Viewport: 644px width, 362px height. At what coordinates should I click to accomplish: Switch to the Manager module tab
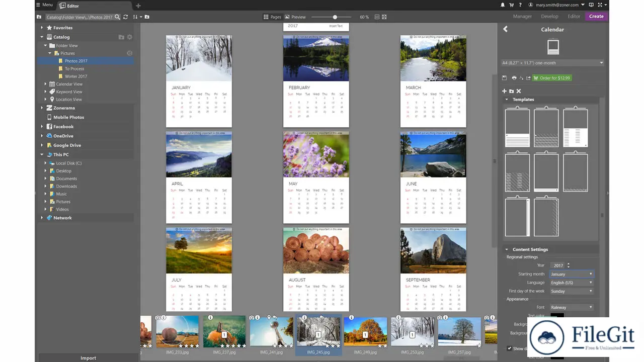click(x=522, y=17)
